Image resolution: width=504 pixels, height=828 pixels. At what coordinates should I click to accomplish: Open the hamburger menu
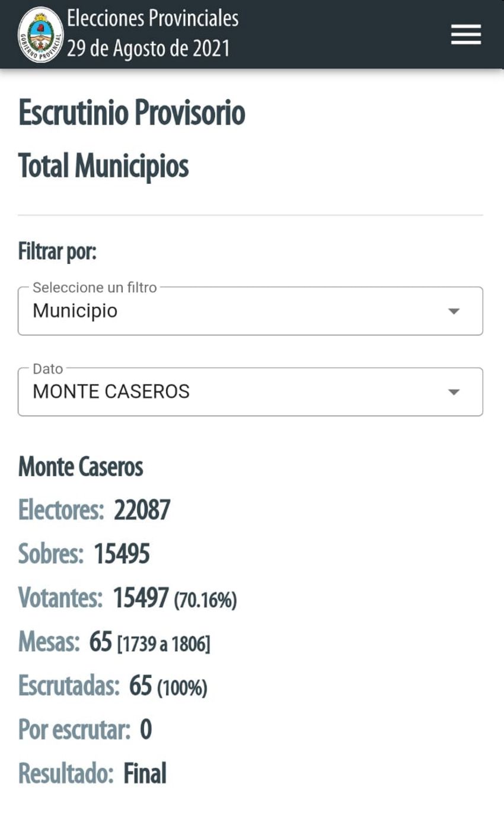click(466, 34)
